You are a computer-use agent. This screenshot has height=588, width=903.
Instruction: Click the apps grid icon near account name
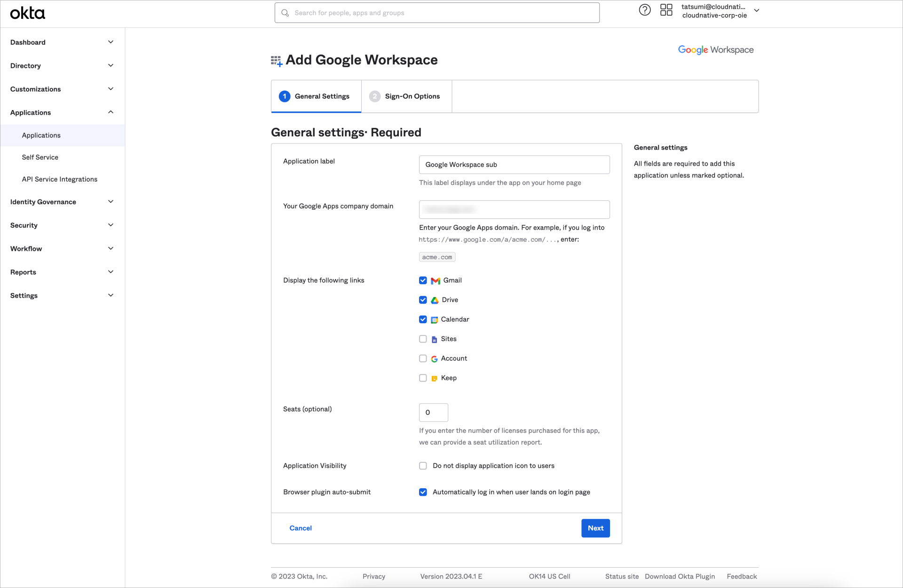(x=666, y=10)
